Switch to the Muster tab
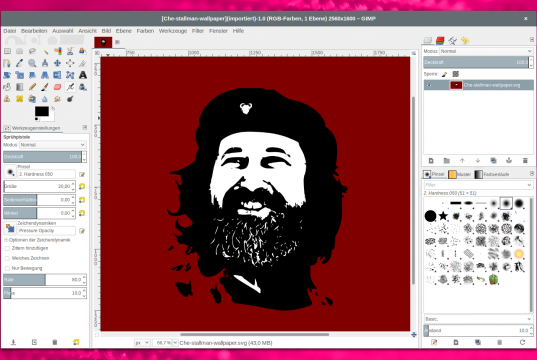Screen dimensions: 537x360 (460, 174)
